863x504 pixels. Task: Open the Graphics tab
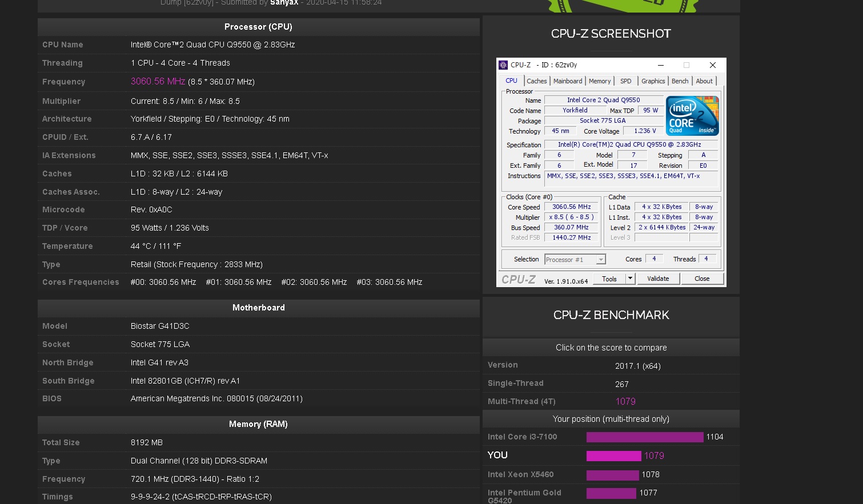pyautogui.click(x=653, y=81)
